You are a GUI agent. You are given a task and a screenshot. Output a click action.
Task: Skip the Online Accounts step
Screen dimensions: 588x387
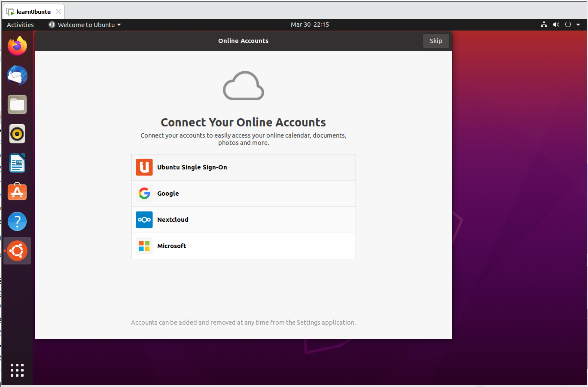pyautogui.click(x=436, y=41)
